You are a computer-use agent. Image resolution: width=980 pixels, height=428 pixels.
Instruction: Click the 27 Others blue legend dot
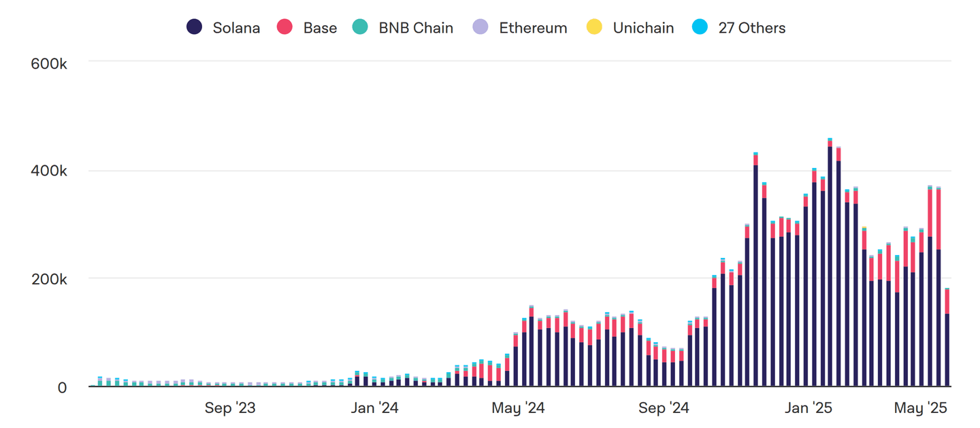[x=700, y=28]
